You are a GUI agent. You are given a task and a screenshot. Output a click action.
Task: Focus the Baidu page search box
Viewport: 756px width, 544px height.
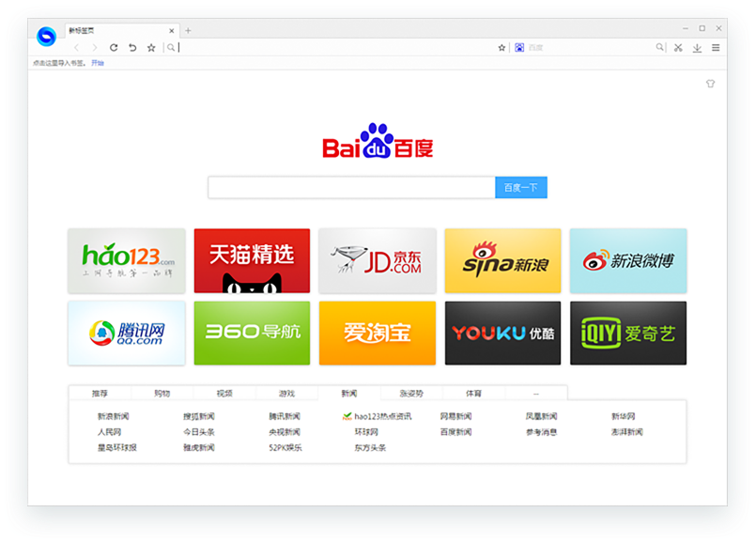click(351, 187)
